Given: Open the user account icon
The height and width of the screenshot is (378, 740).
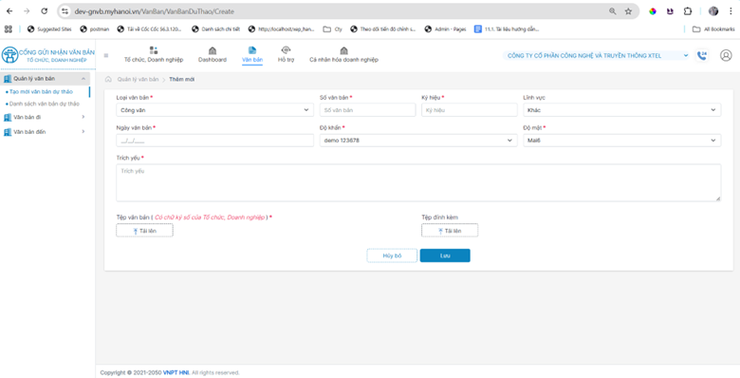Looking at the screenshot, I should (x=725, y=56).
